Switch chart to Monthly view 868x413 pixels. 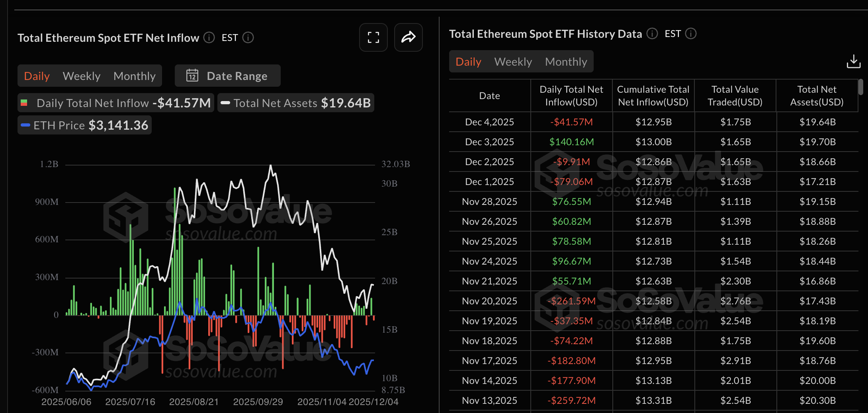point(134,76)
